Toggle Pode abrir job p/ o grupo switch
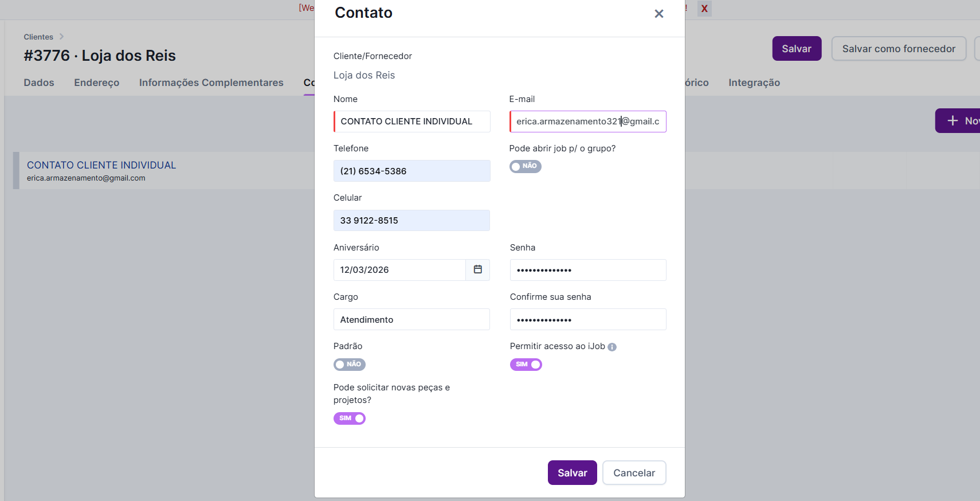Viewport: 980px width, 501px height. point(525,166)
